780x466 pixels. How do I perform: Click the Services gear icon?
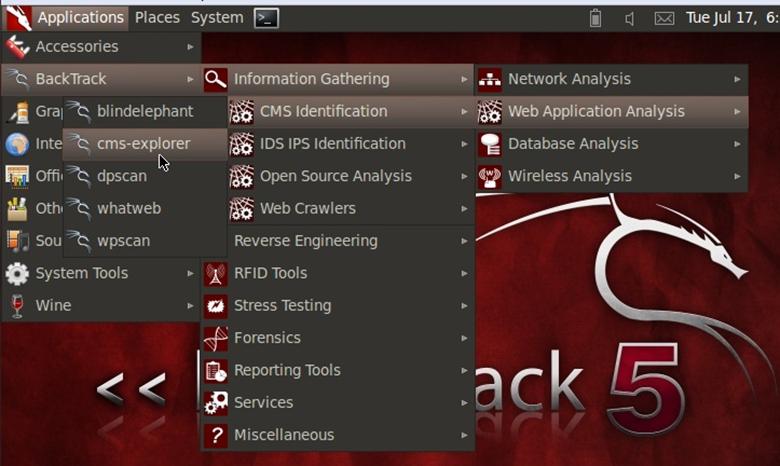[216, 403]
